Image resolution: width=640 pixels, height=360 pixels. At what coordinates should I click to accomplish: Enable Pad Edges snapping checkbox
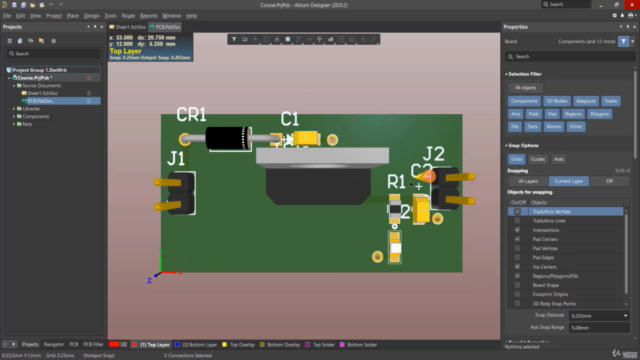(x=517, y=258)
